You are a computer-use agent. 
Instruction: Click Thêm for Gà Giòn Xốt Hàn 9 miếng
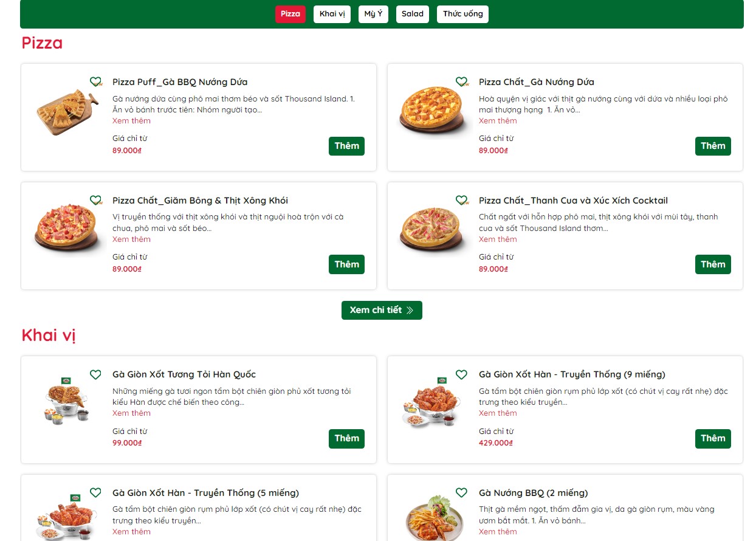[x=713, y=438]
